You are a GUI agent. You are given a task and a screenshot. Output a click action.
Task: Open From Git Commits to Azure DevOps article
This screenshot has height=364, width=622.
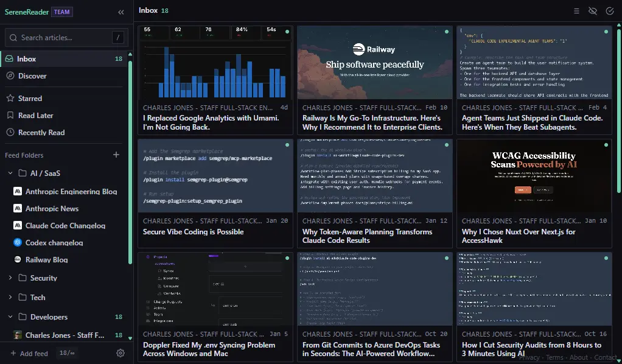(371, 349)
